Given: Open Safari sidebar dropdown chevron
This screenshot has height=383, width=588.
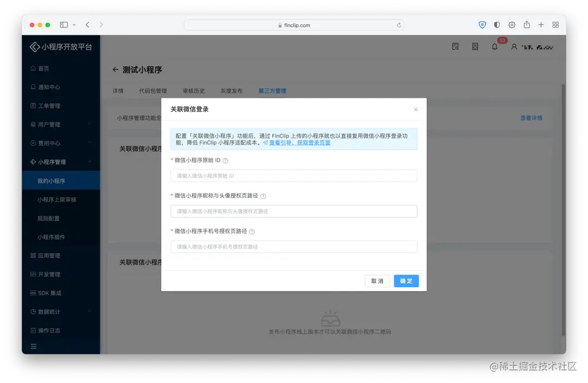Looking at the screenshot, I should pyautogui.click(x=74, y=24).
